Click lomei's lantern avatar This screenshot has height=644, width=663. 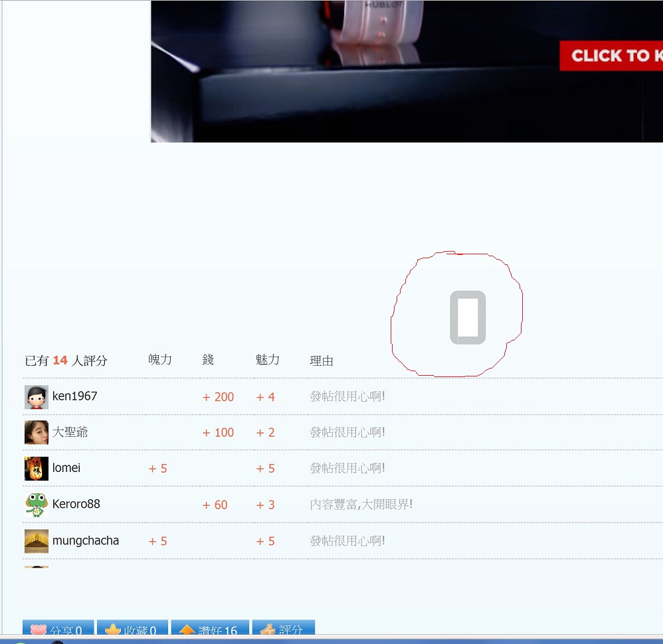(x=37, y=468)
